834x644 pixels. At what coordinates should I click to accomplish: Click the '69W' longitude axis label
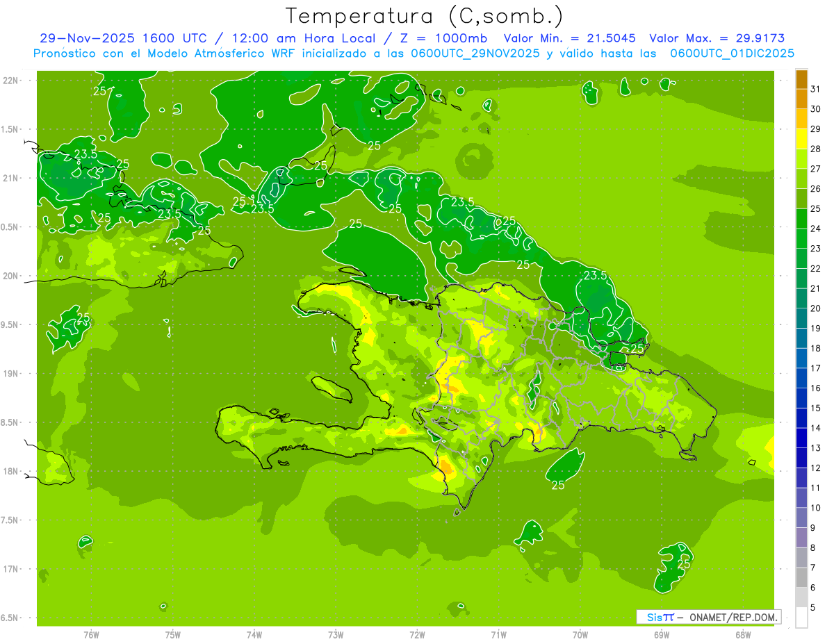tap(662, 635)
